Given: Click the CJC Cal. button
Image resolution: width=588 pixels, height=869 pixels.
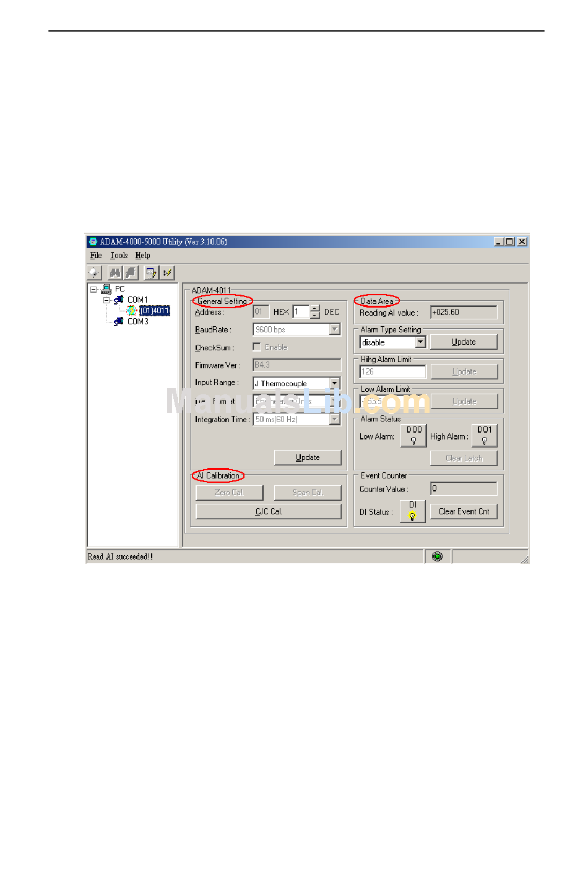Looking at the screenshot, I should (269, 511).
